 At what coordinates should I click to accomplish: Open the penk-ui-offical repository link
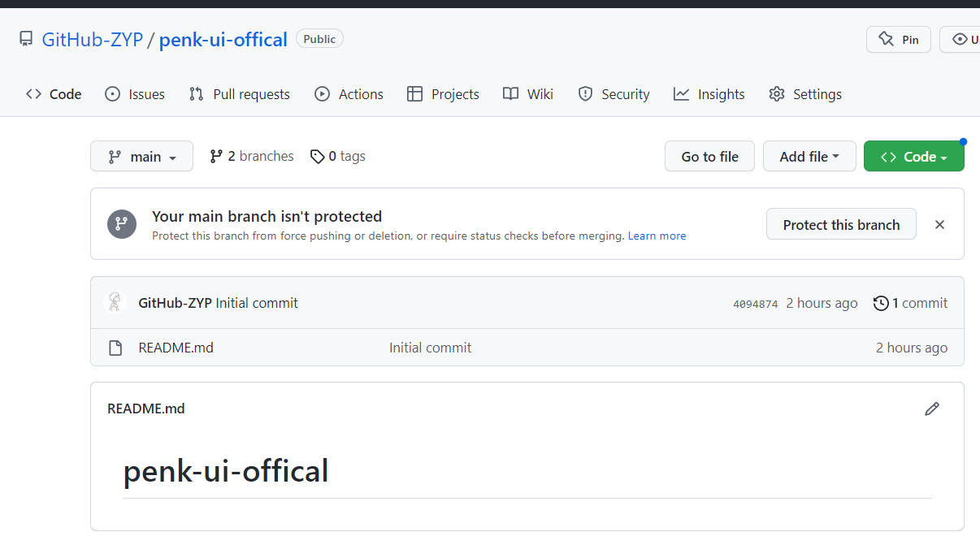(x=223, y=39)
